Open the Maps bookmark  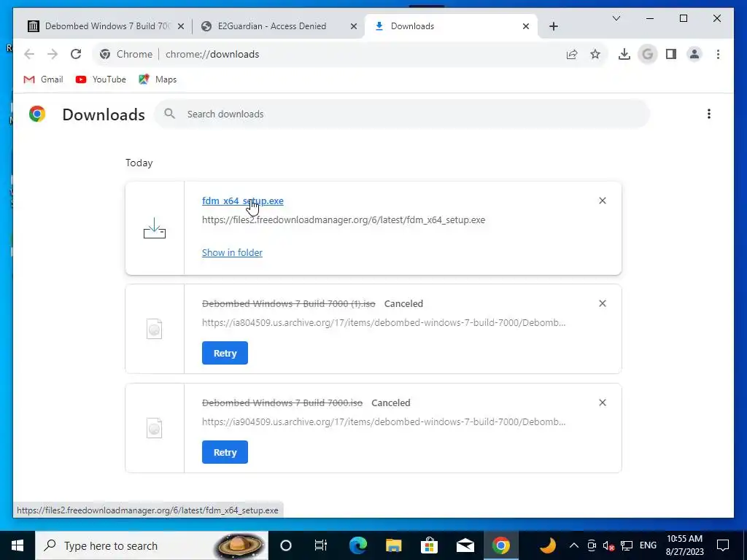pyautogui.click(x=158, y=79)
